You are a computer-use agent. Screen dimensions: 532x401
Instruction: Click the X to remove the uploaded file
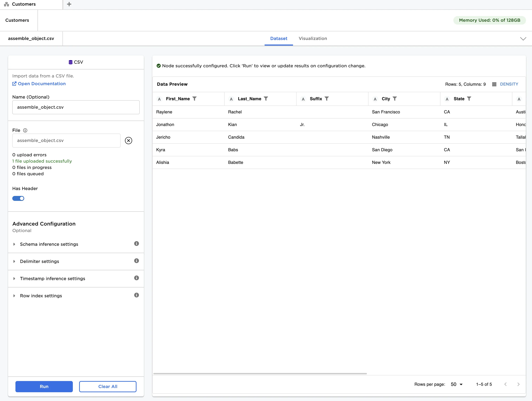tap(128, 141)
